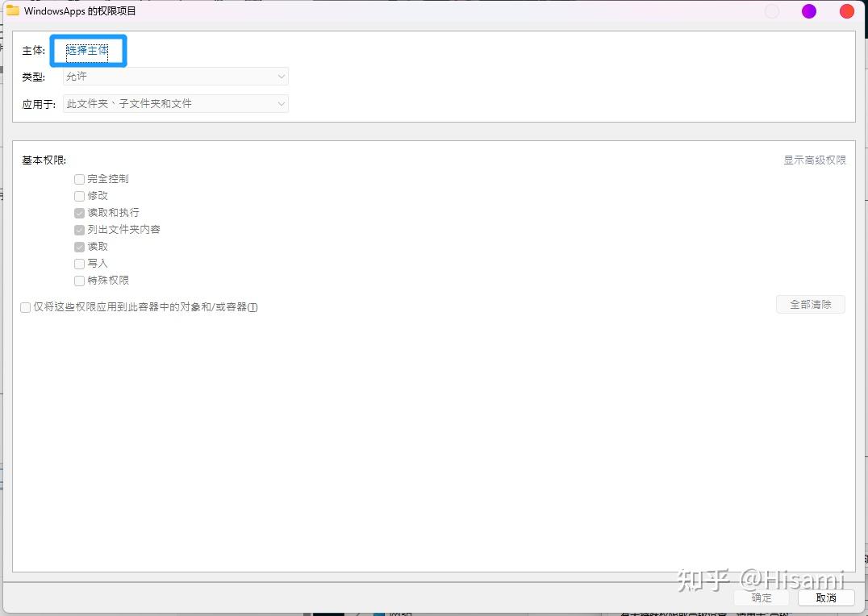This screenshot has height=616, width=868.
Task: Enable 仅将这些权限应用到此容器中的对象 checkbox
Action: coord(26,307)
